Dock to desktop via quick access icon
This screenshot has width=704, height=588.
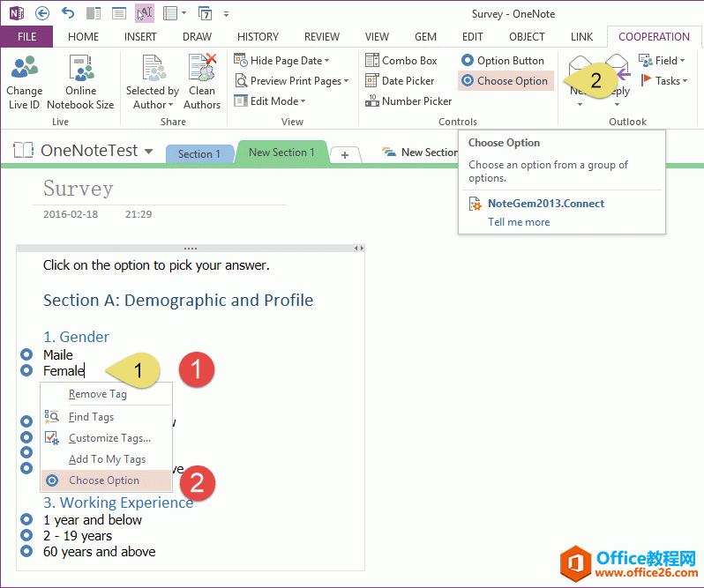(x=94, y=13)
